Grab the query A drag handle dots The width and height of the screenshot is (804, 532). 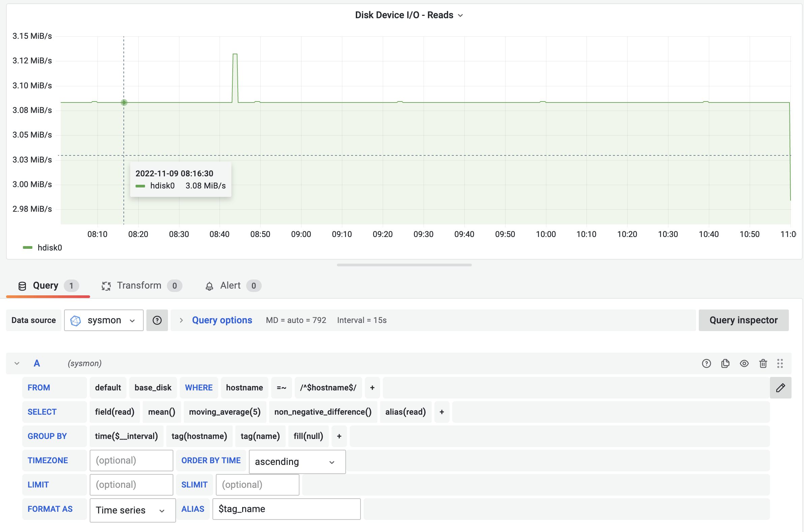(780, 363)
